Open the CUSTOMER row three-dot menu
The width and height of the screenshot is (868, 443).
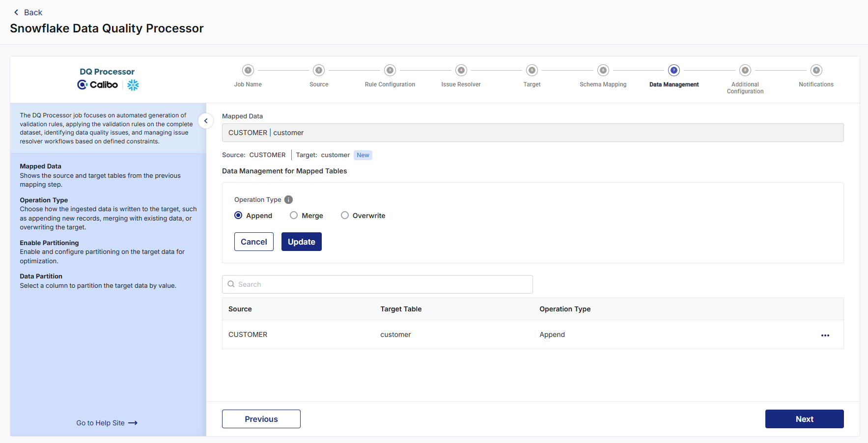(x=825, y=335)
